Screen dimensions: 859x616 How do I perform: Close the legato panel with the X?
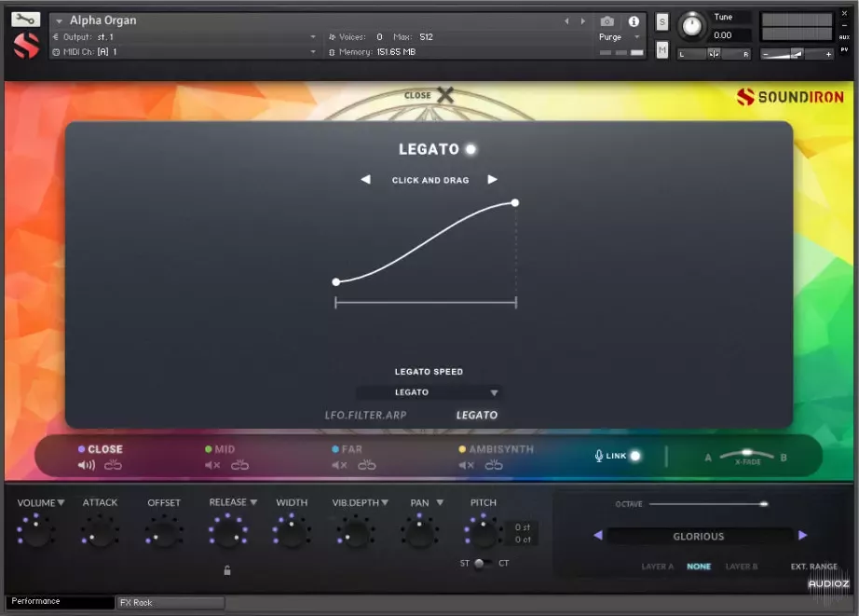tap(445, 95)
